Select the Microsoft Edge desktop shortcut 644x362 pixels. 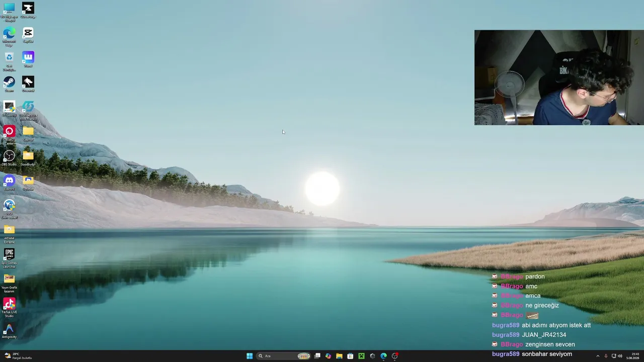click(x=9, y=36)
